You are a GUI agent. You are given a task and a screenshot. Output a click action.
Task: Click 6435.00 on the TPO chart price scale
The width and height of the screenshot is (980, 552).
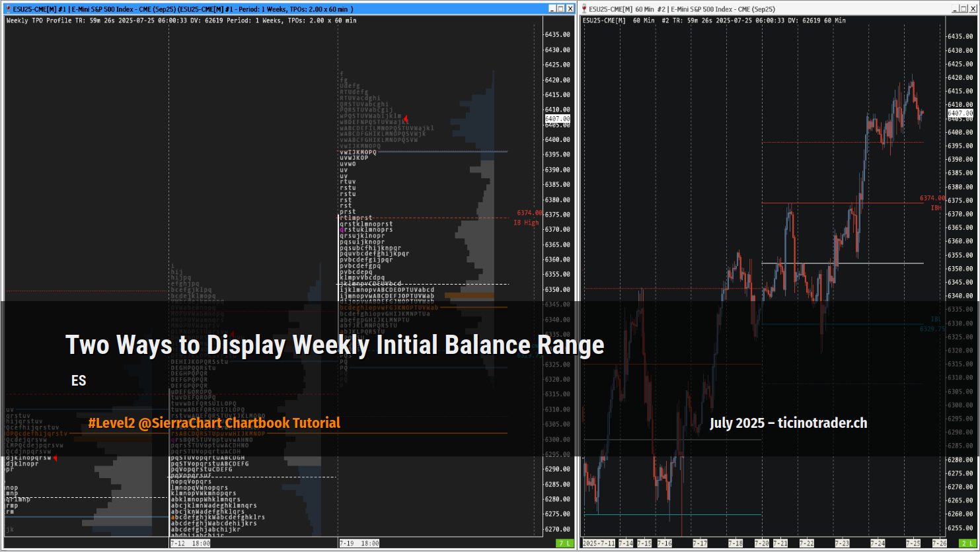pos(558,34)
